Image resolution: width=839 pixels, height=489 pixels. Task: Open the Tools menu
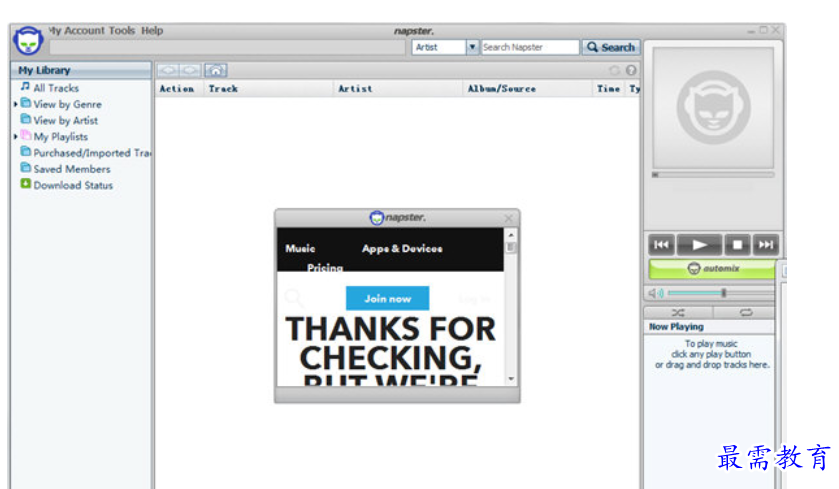tap(121, 30)
